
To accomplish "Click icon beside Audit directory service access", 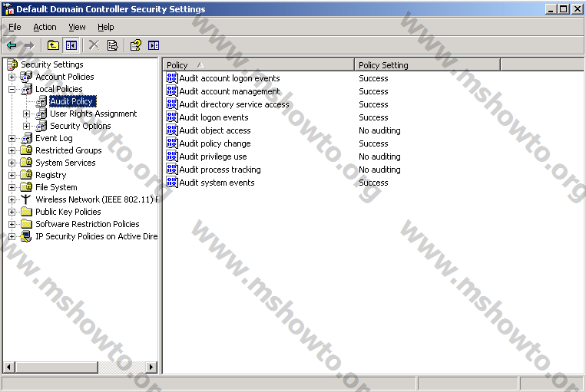I will [x=172, y=104].
